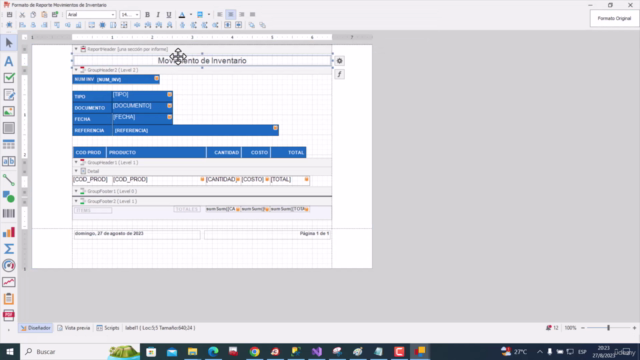Viewport: 640px width, 360px height.
Task: Select the [DOCUMENTO] field
Action: tap(142, 107)
